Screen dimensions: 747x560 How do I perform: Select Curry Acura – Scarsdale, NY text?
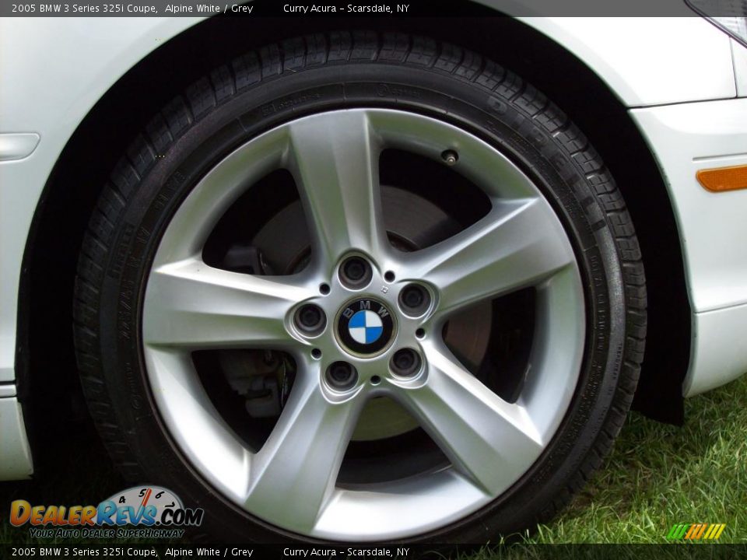pyautogui.click(x=346, y=8)
